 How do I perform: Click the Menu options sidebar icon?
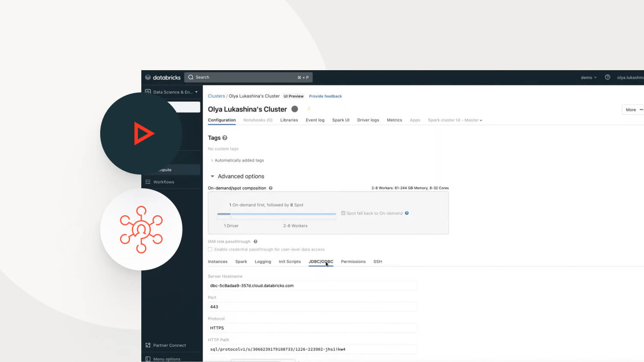(x=148, y=359)
